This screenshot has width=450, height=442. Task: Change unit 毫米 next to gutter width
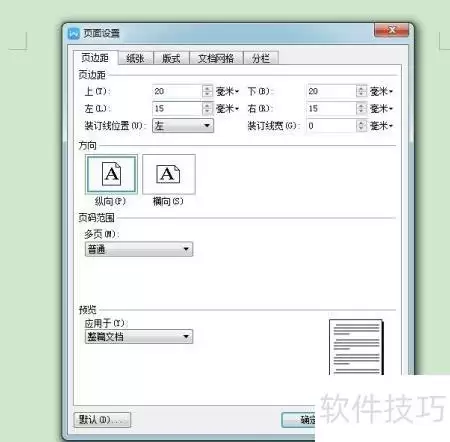tap(382, 126)
